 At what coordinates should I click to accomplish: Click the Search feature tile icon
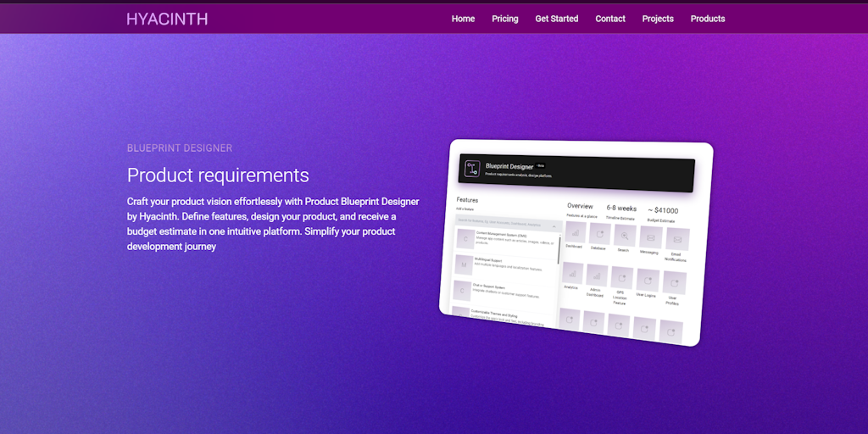click(x=625, y=236)
